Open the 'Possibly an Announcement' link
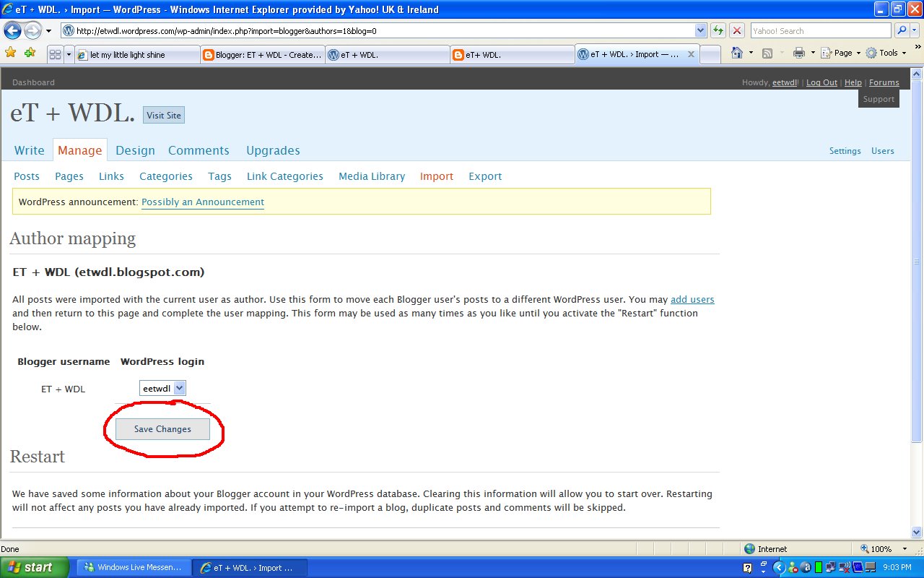 pos(203,202)
